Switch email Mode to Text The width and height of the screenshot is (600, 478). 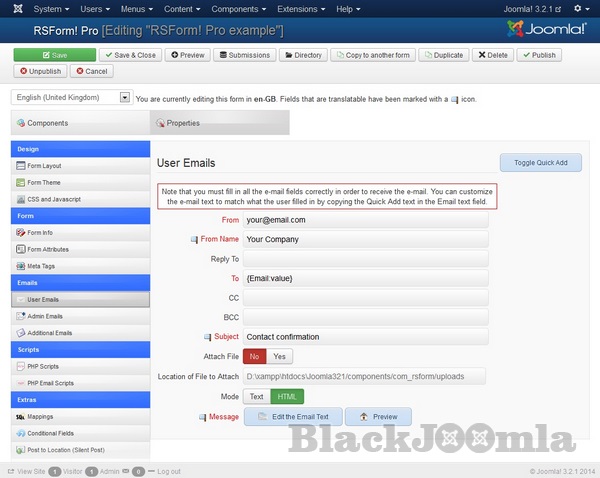point(256,396)
